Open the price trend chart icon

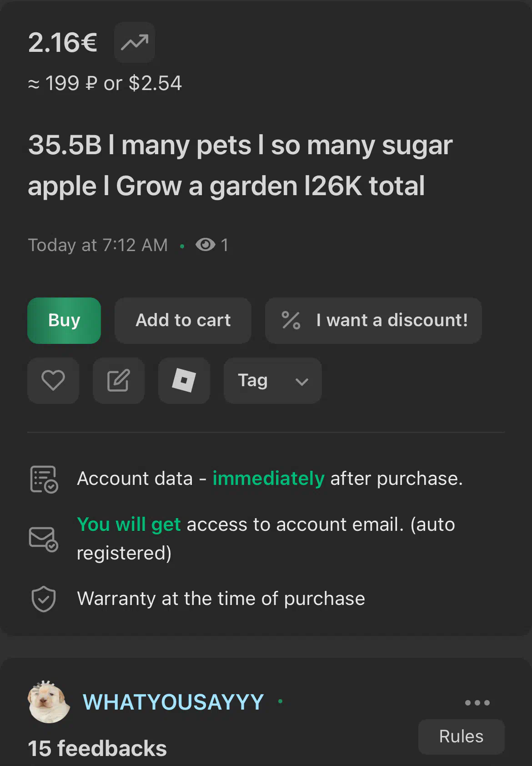tap(134, 42)
